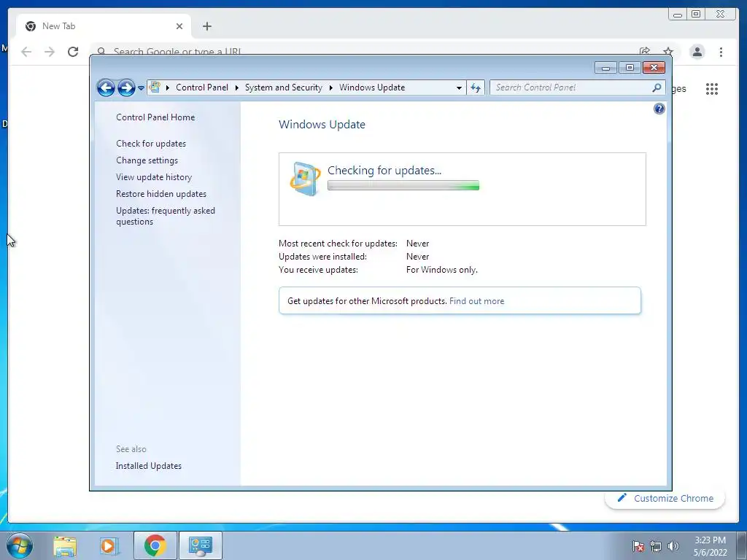Select System and Security breadcrumb
The image size is (747, 560).
[284, 87]
